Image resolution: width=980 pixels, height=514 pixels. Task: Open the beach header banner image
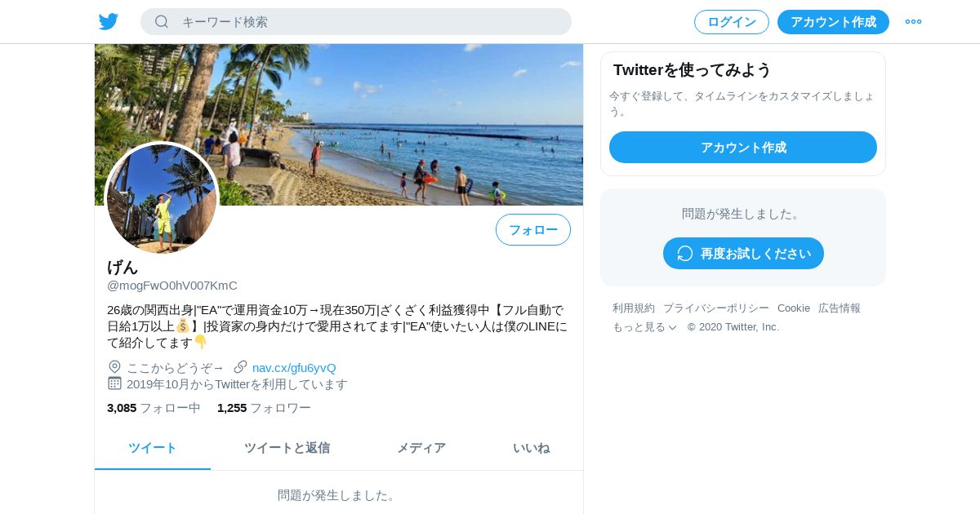pos(339,125)
